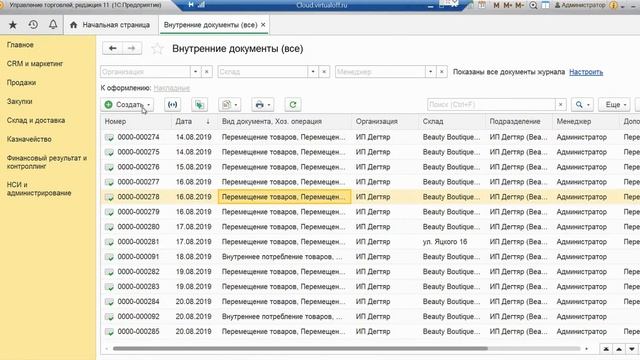The image size is (640, 360).
Task: Click the panel layout icon in title bar
Action: [545, 5]
